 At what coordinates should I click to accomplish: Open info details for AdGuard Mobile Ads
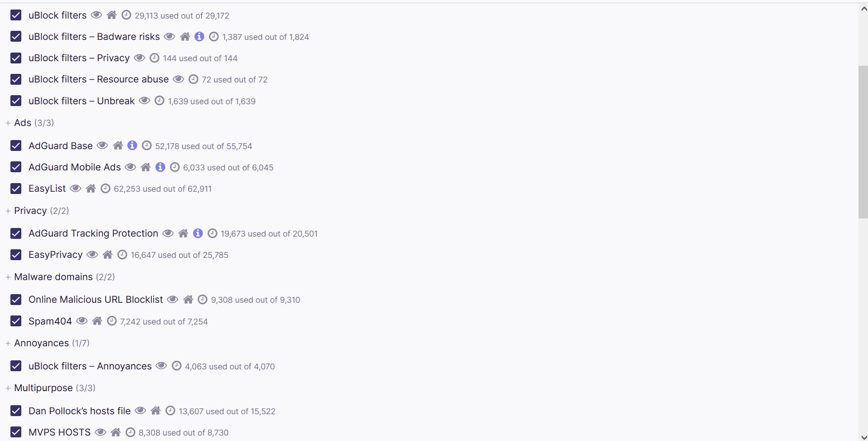(160, 167)
